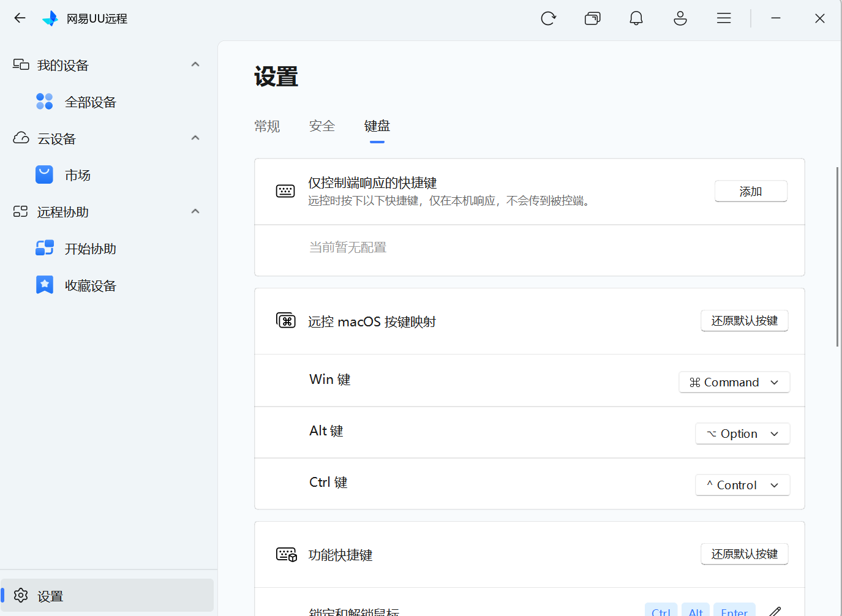Click 还原默认按键 for 功能快捷键
The image size is (842, 616).
point(745,554)
